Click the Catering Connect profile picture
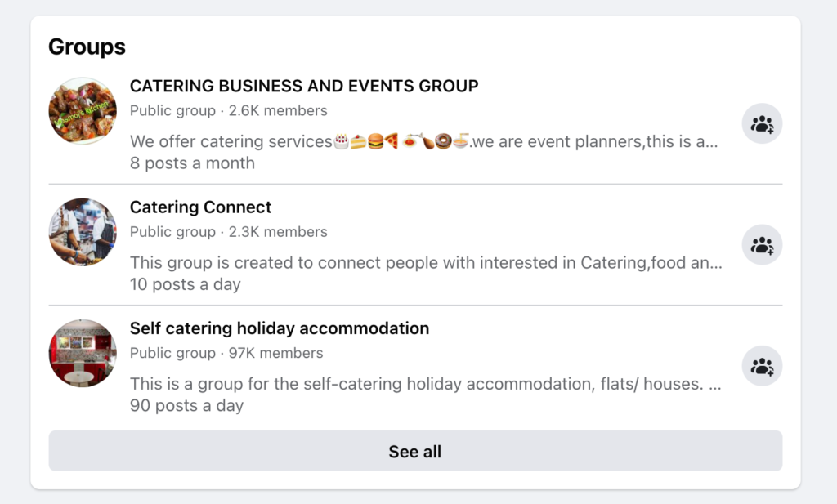This screenshot has width=837, height=504. (x=83, y=232)
